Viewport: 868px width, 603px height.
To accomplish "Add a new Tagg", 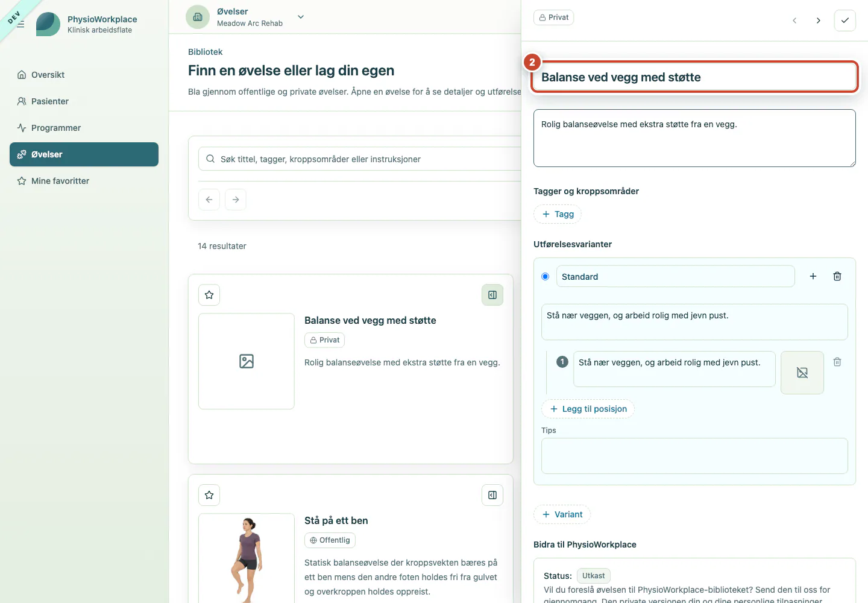I will pyautogui.click(x=558, y=214).
